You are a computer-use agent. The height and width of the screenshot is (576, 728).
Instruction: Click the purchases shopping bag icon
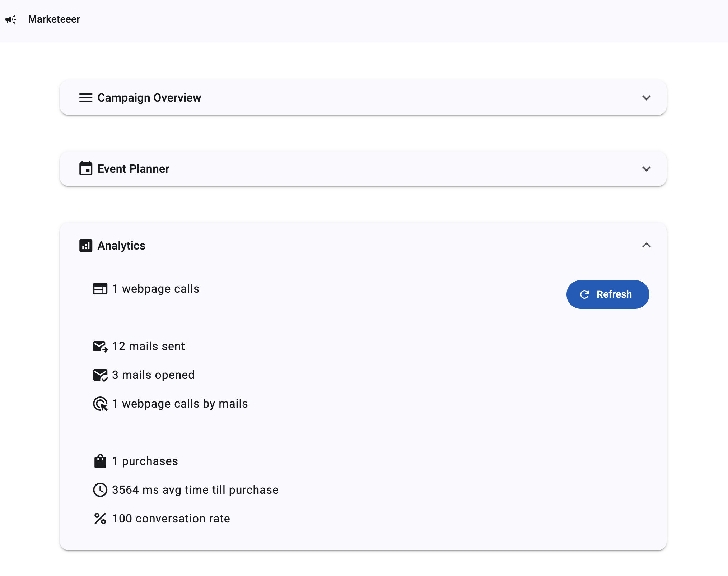(x=100, y=461)
